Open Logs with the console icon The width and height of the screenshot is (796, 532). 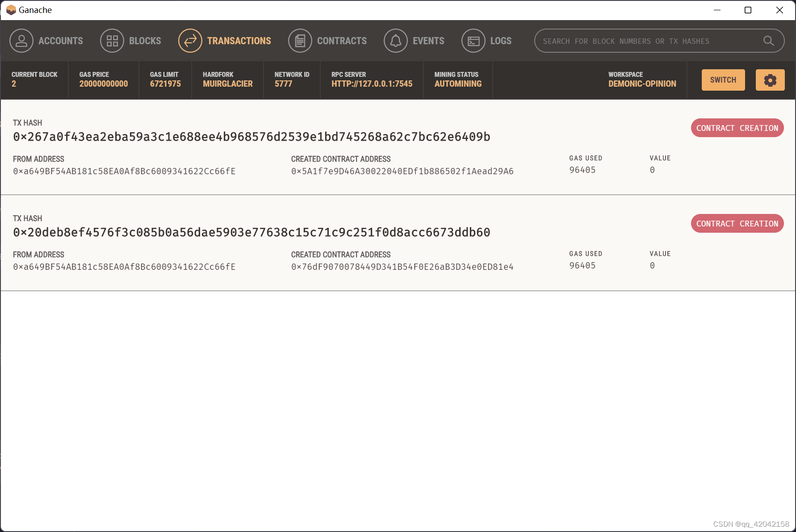pyautogui.click(x=473, y=41)
